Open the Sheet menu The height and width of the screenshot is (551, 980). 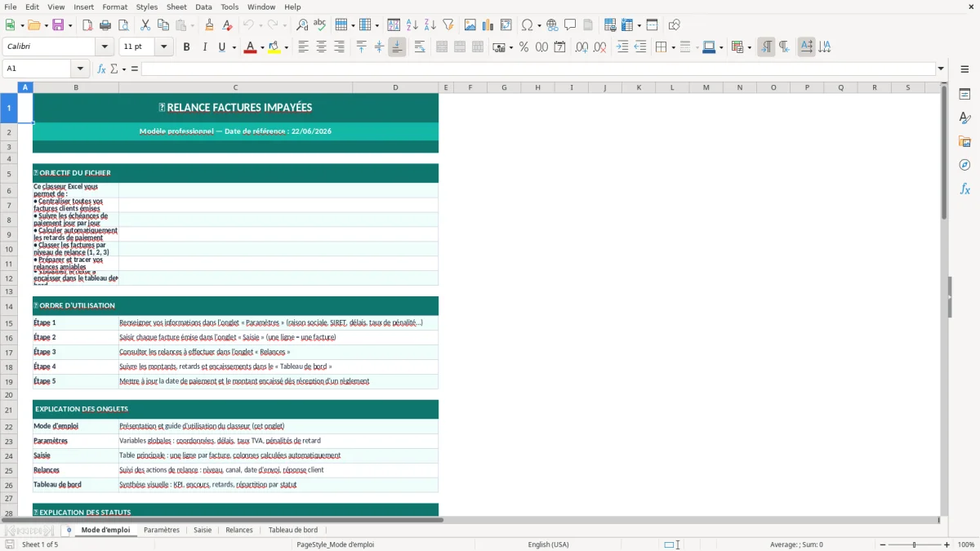click(x=176, y=7)
